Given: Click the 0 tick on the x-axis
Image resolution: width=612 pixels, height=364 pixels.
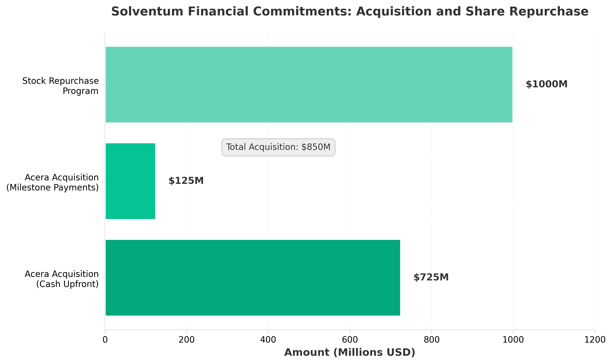Looking at the screenshot, I should click(105, 340).
